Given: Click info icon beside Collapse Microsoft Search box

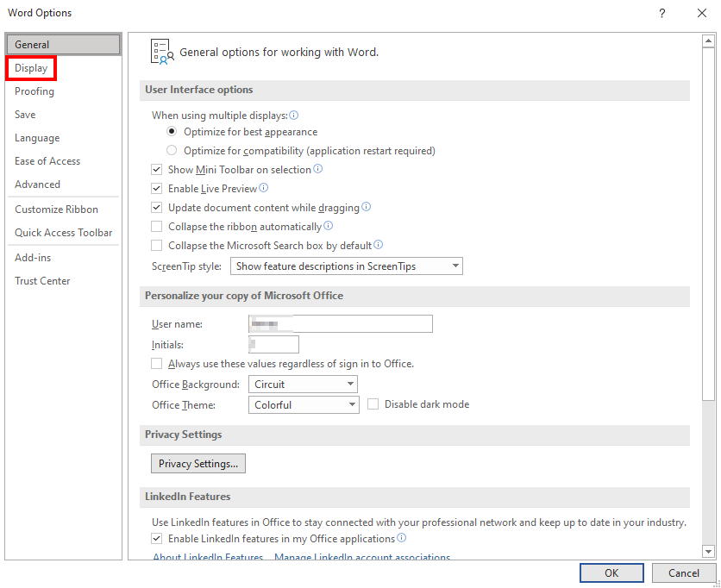Looking at the screenshot, I should (x=378, y=245).
